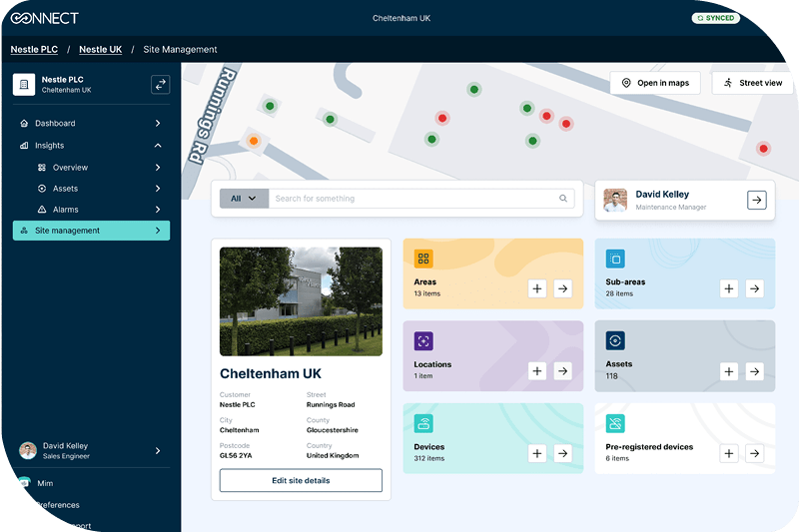Click the Open in maps button
Image resolution: width=799 pixels, height=532 pixels.
pos(655,83)
